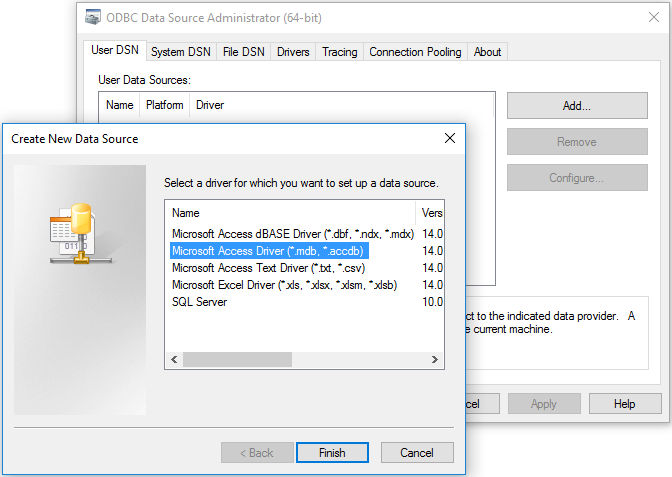672x477 pixels.
Task: Click the Configure... button
Action: (577, 177)
